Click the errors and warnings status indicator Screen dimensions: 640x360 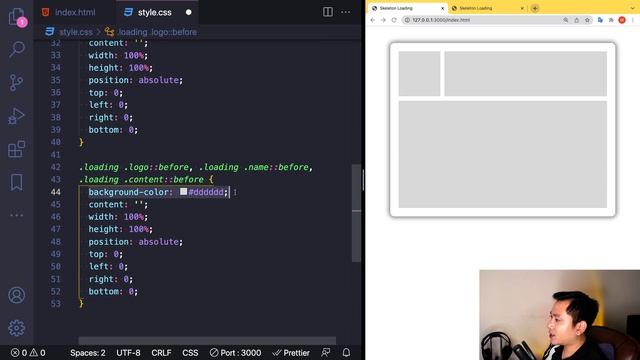[x=28, y=353]
